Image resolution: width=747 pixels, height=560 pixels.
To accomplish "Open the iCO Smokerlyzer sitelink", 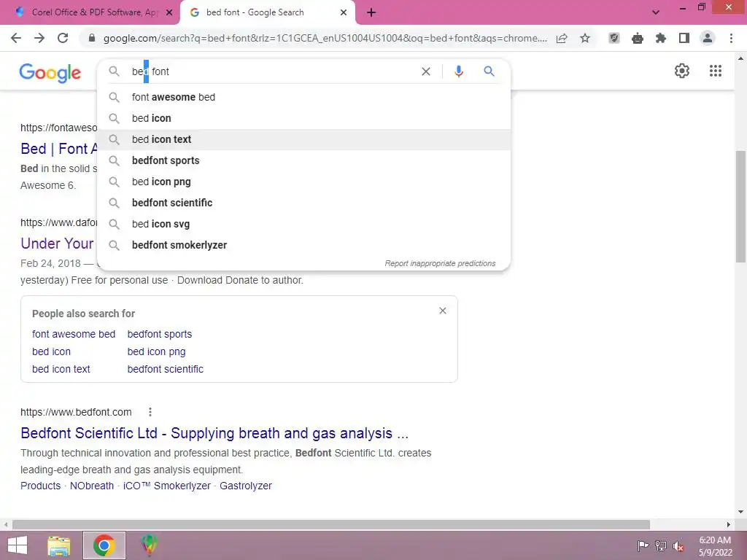I will [167, 486].
